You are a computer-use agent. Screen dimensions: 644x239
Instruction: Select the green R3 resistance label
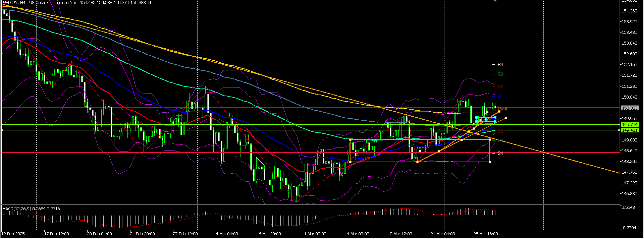500,74
